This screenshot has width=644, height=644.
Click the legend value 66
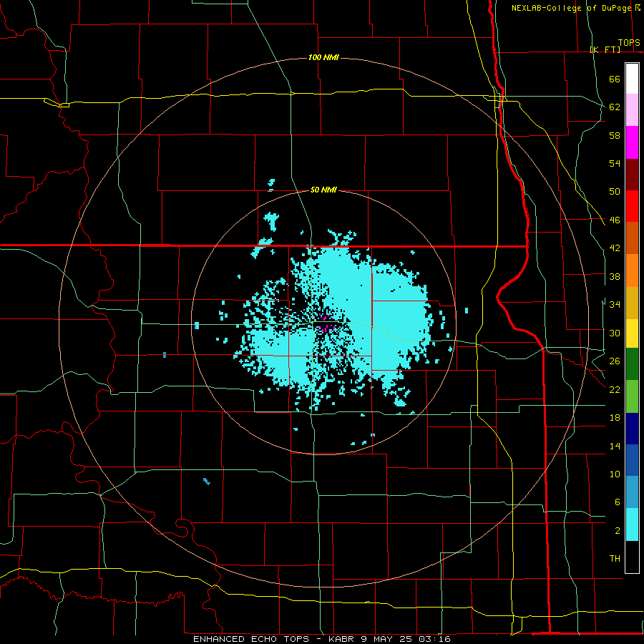tap(615, 79)
